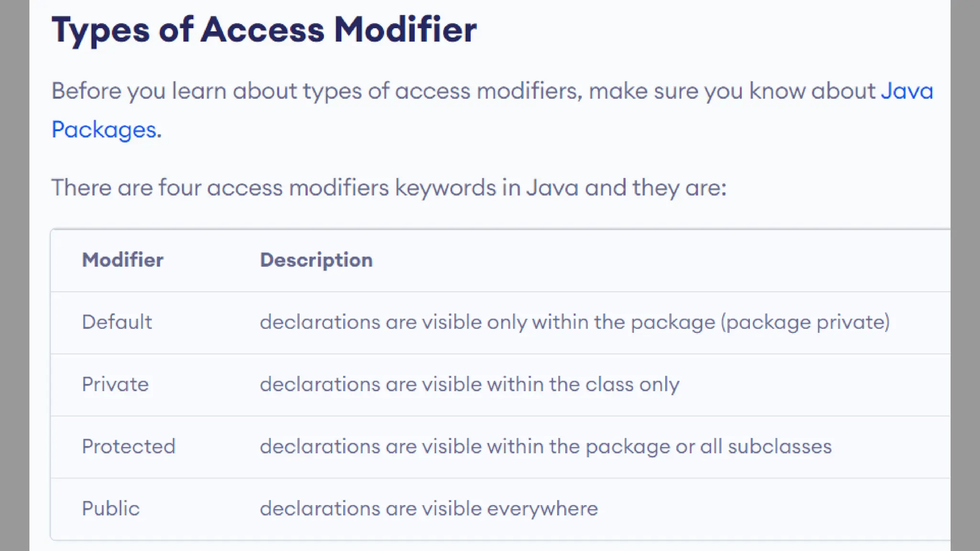
Task: Click the 'visible within the class only' description
Action: pyautogui.click(x=469, y=384)
